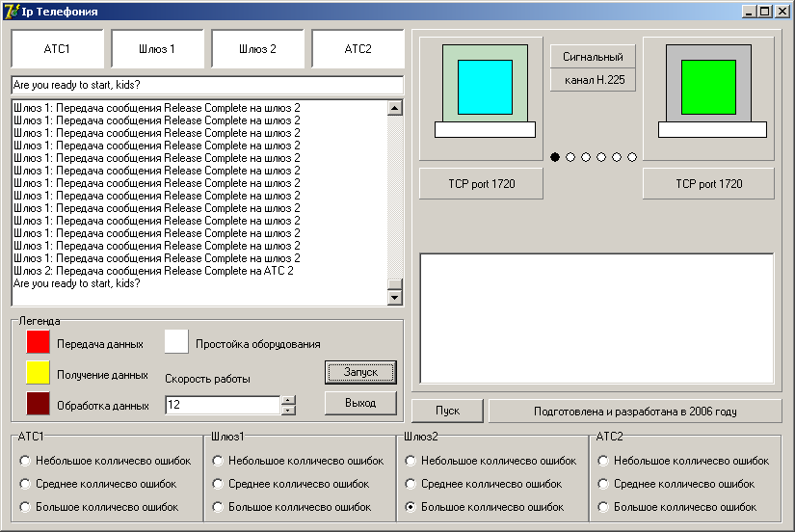
Task: Click the log scrollbar thumb
Action: pyautogui.click(x=394, y=284)
